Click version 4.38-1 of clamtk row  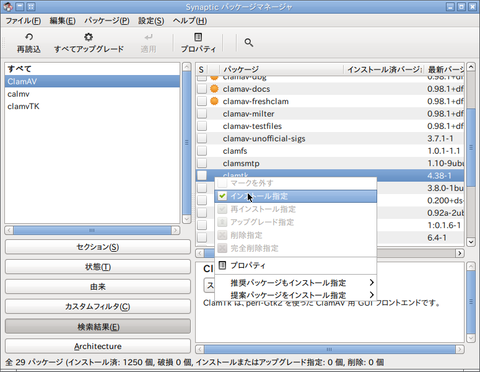pyautogui.click(x=439, y=175)
